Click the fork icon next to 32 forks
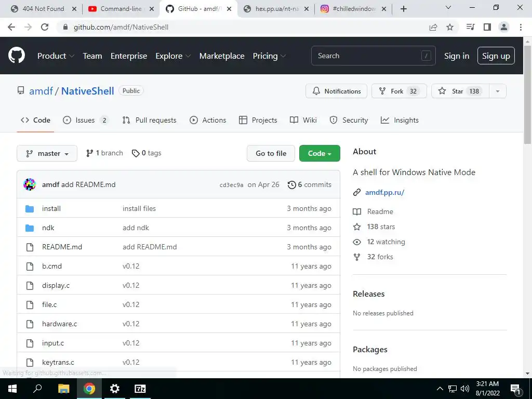532x399 pixels. 357,257
